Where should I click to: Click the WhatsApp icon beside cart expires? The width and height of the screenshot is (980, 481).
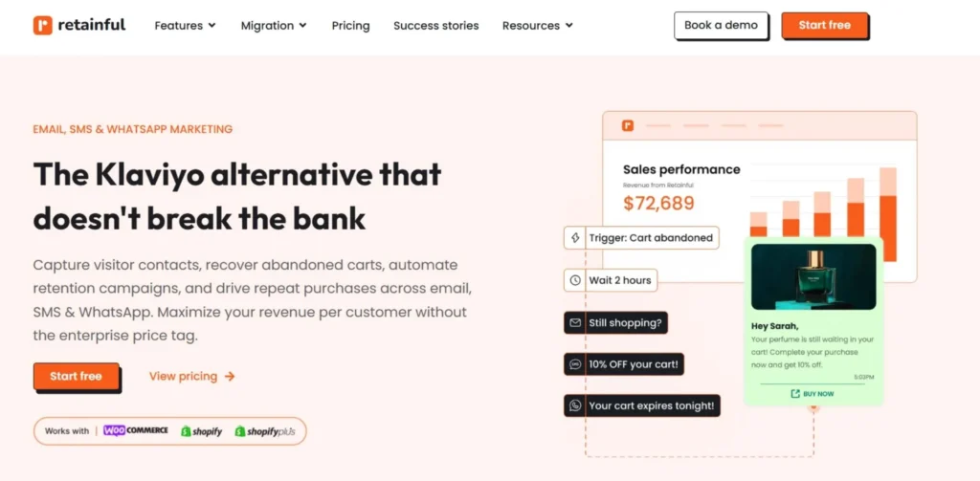(x=575, y=405)
